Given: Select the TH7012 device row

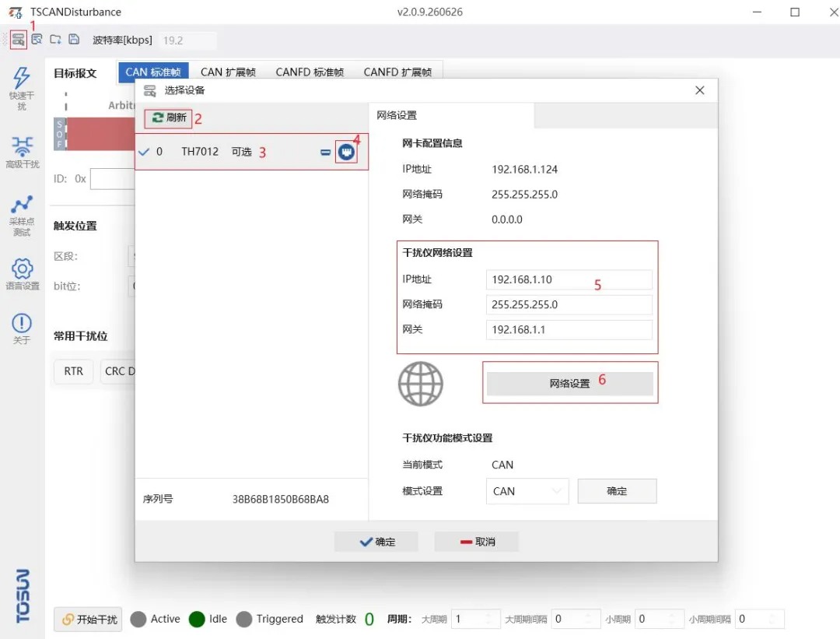Looking at the screenshot, I should click(251, 152).
